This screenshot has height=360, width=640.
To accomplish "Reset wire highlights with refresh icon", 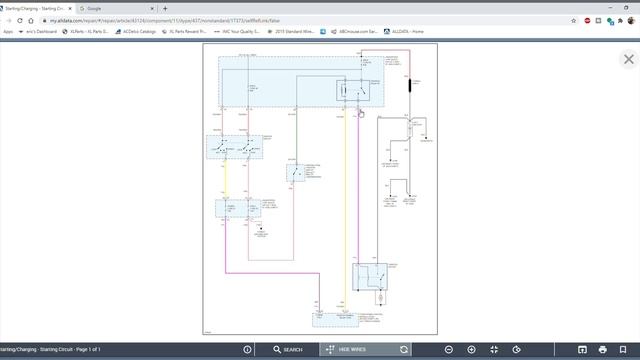I will pyautogui.click(x=404, y=349).
